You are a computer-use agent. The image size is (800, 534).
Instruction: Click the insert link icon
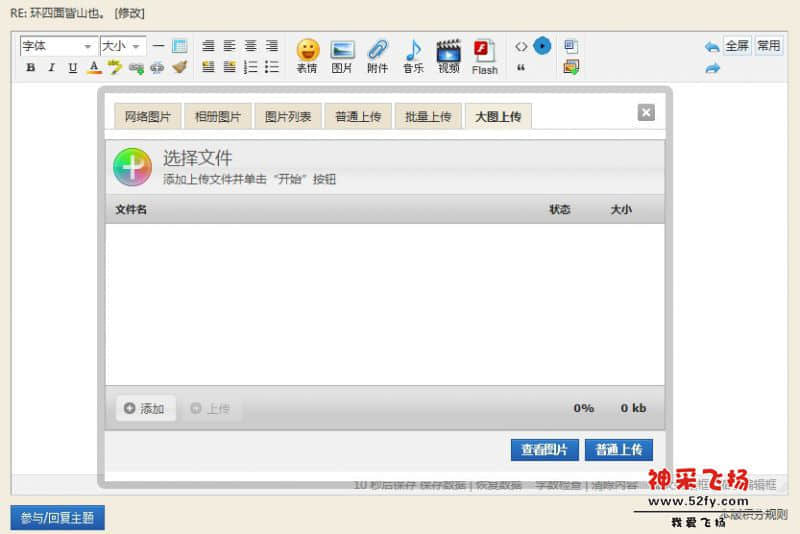(x=136, y=67)
